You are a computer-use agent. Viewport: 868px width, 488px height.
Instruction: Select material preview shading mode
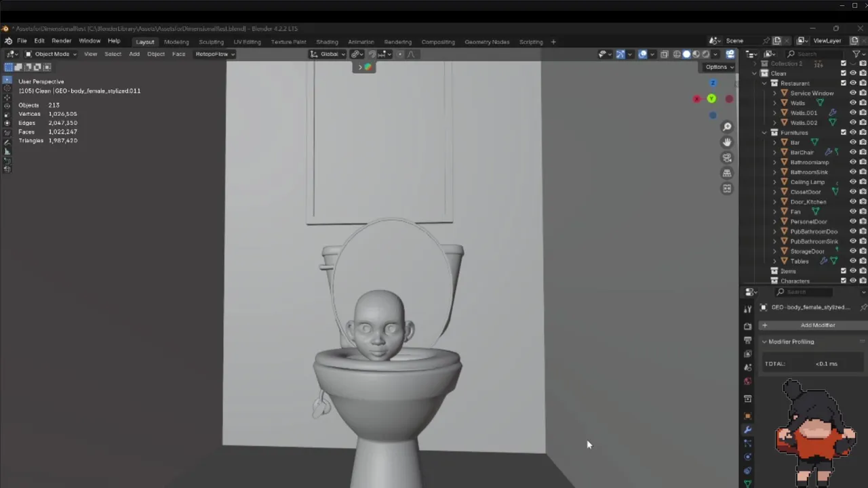click(x=696, y=54)
